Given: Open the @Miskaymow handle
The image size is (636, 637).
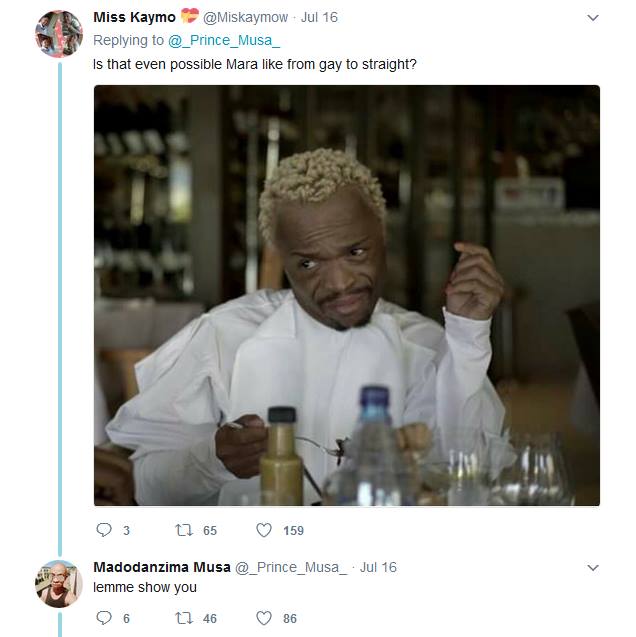Looking at the screenshot, I should click(245, 17).
